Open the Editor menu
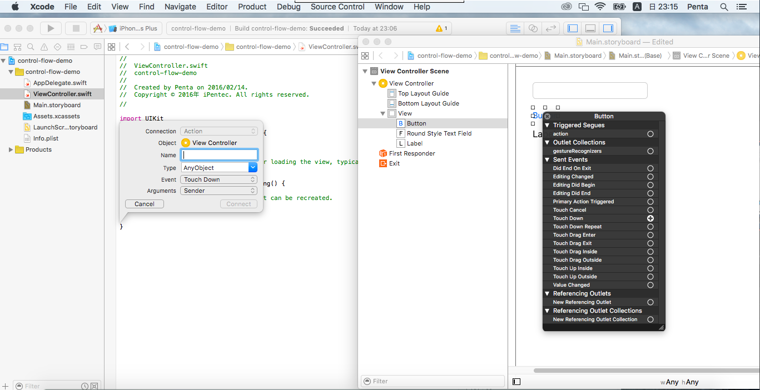 pyautogui.click(x=217, y=7)
